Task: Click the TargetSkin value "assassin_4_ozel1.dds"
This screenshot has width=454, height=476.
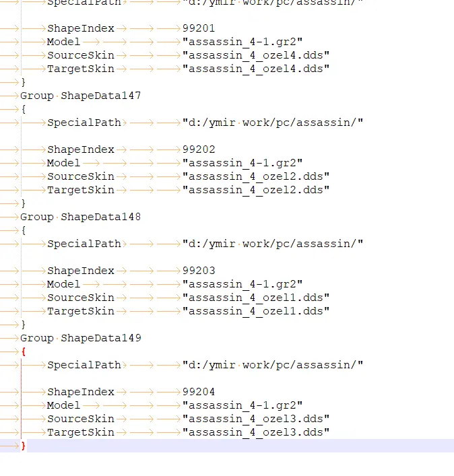Action: point(256,311)
